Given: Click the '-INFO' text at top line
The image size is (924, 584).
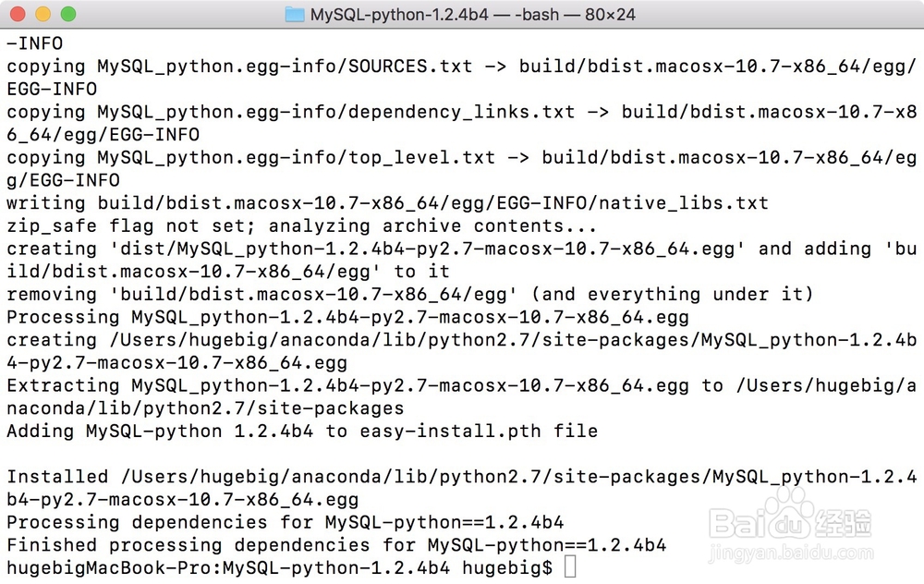Looking at the screenshot, I should 35,43.
